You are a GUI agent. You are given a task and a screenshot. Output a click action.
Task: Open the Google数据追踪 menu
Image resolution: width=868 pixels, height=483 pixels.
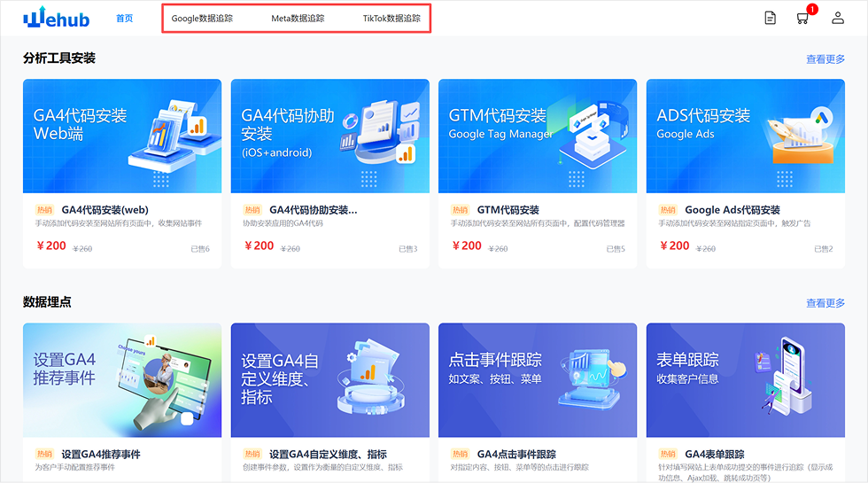tap(202, 18)
